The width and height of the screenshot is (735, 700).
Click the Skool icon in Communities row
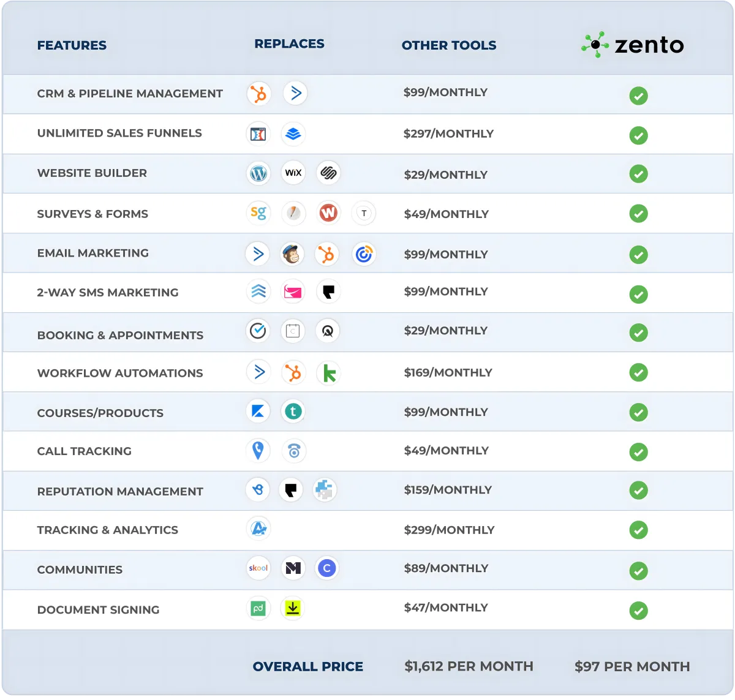coord(258,568)
